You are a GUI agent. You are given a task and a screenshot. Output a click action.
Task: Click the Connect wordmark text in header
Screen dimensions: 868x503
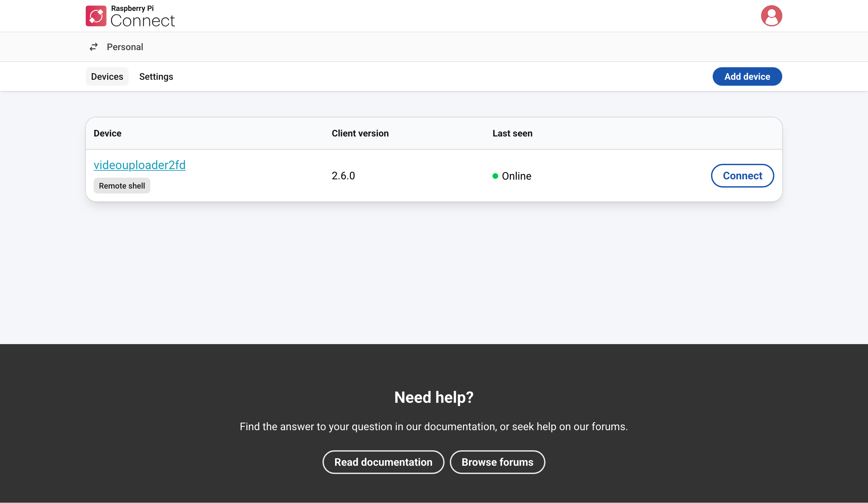click(x=142, y=21)
